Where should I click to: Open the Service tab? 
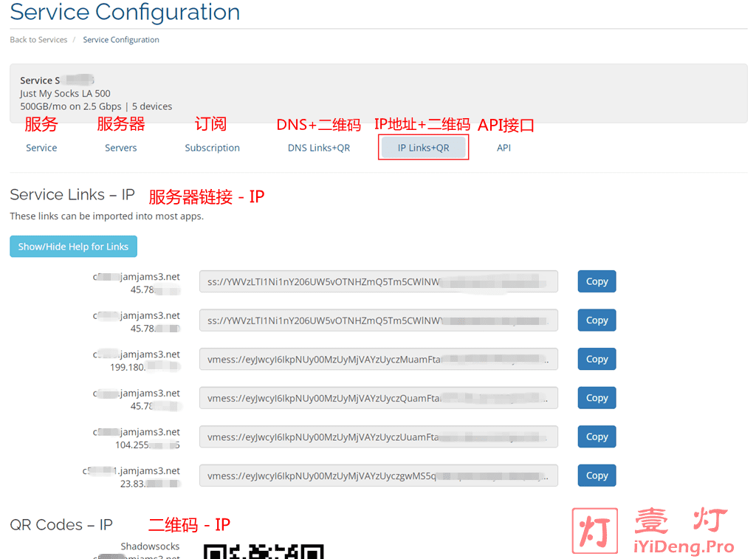coord(41,148)
